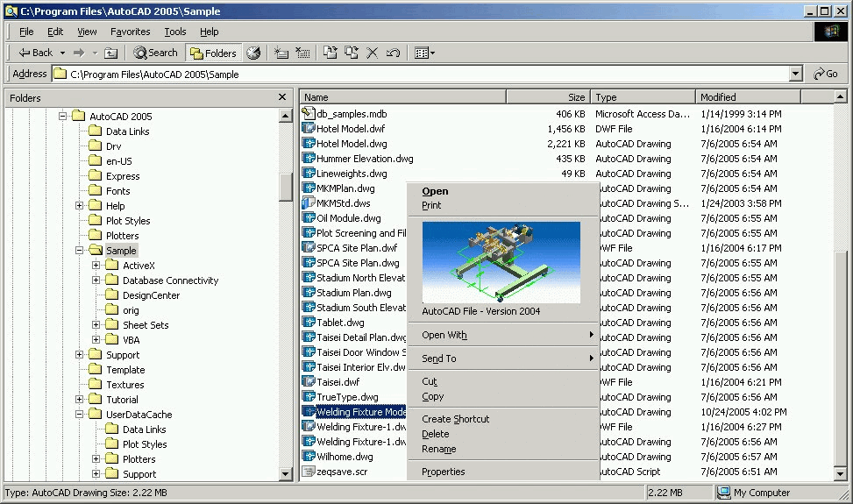Open the Help menu
Viewport: 853px width, 504px height.
209,32
